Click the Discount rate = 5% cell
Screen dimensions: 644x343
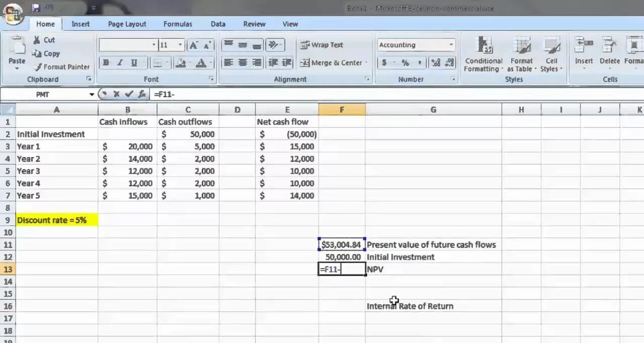57,220
